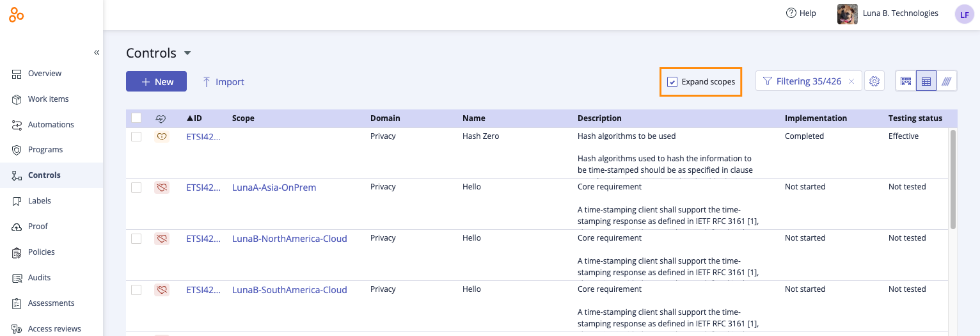Screen dimensions: 980x336
Task: Select Controls in the sidebar
Action: [51, 175]
